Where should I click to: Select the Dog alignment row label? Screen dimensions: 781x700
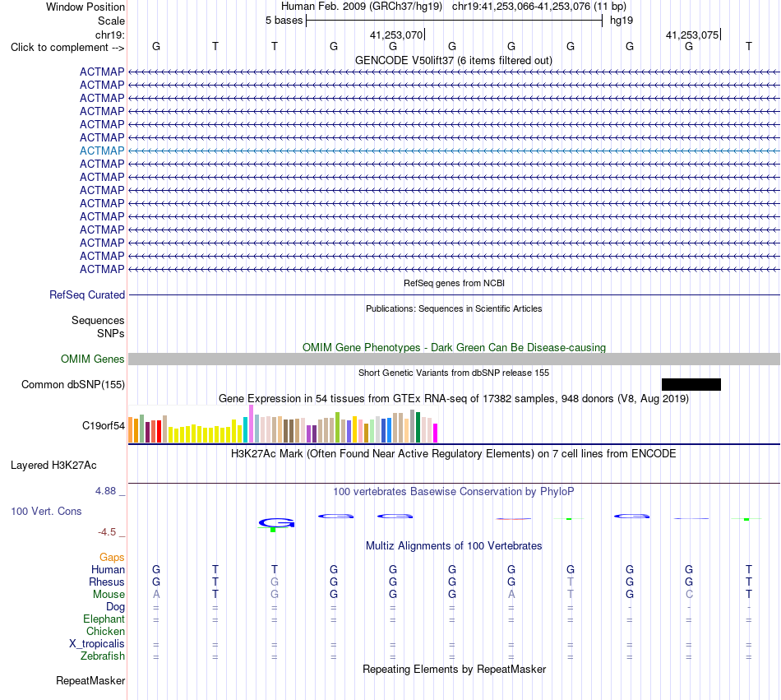116,607
